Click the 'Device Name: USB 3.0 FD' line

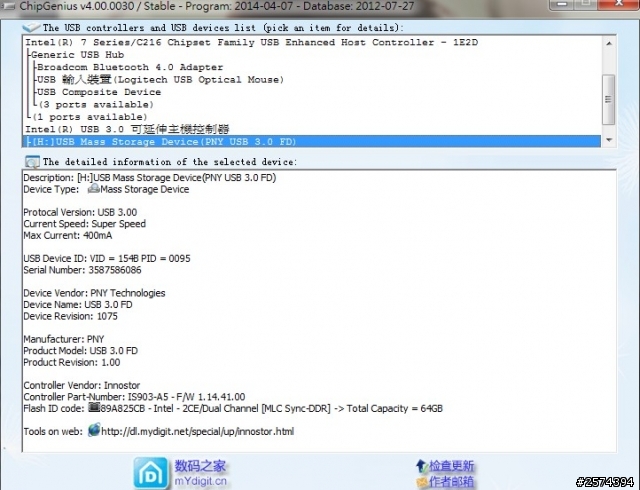click(78, 305)
